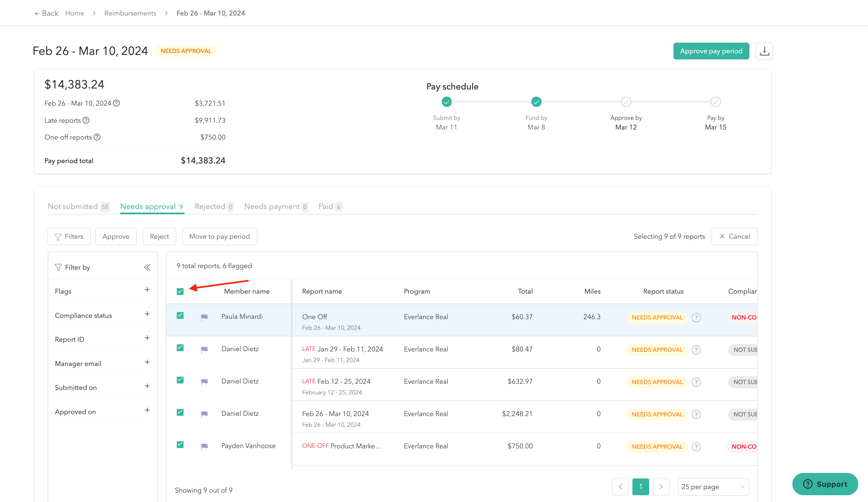Click the flag icon for Paula Minardi
The image size is (868, 502).
tap(204, 317)
